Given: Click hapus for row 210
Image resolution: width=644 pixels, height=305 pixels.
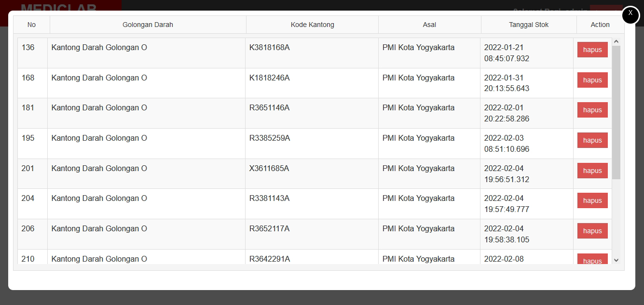Looking at the screenshot, I should 592,260.
